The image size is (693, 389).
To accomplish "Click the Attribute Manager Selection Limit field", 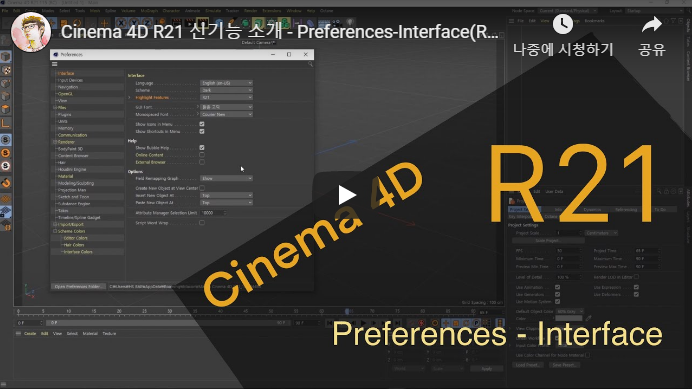I will tap(213, 213).
